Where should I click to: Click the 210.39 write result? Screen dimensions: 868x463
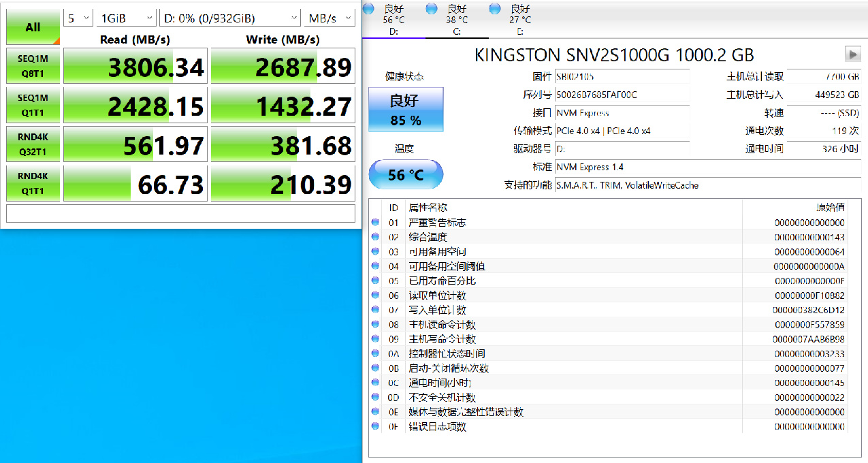pyautogui.click(x=283, y=184)
